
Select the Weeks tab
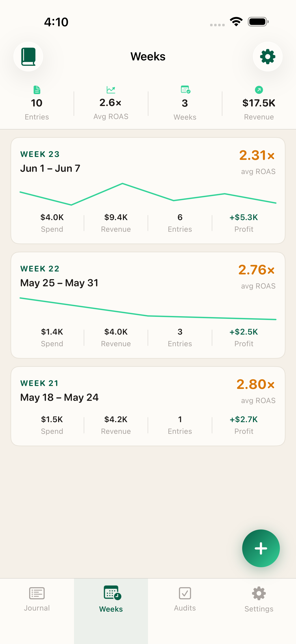tap(111, 600)
